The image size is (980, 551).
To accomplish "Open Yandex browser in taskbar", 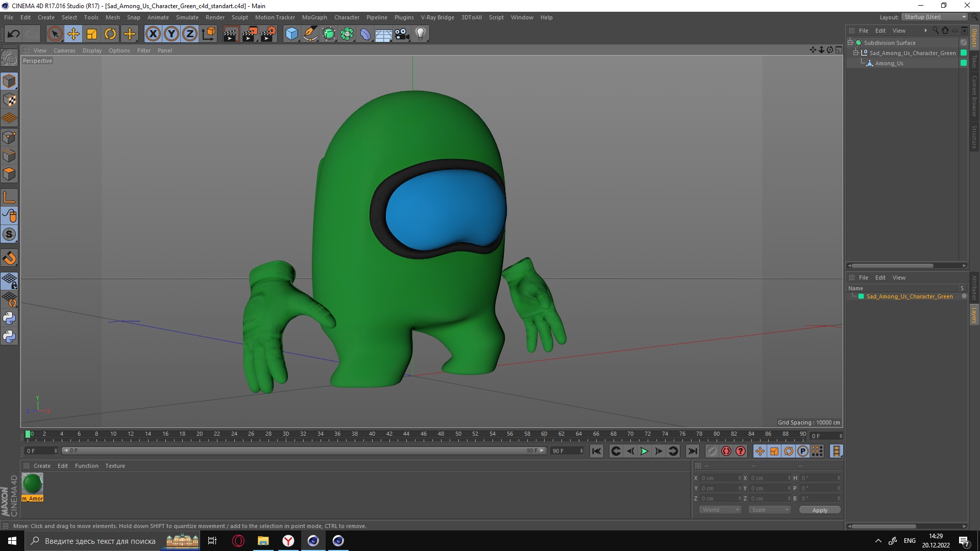I will tap(288, 541).
